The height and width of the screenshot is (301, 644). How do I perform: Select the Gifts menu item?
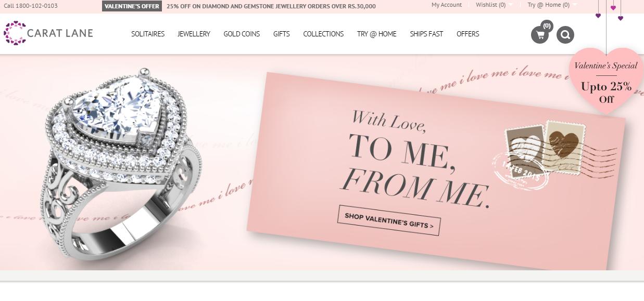click(282, 34)
